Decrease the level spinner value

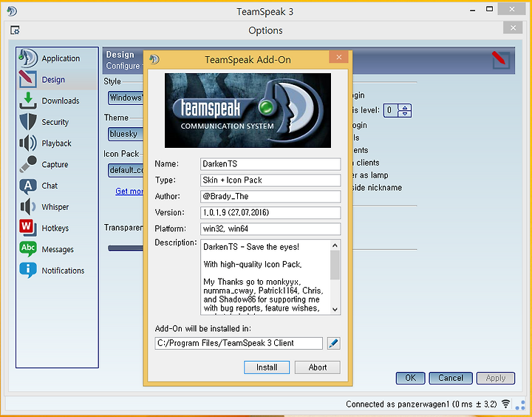pos(405,114)
